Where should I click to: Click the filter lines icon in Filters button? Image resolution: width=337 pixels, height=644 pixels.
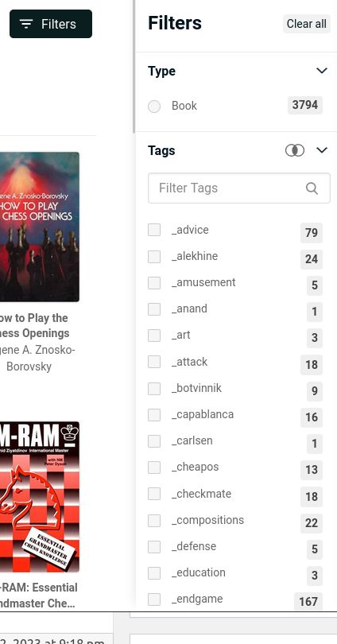click(x=26, y=24)
